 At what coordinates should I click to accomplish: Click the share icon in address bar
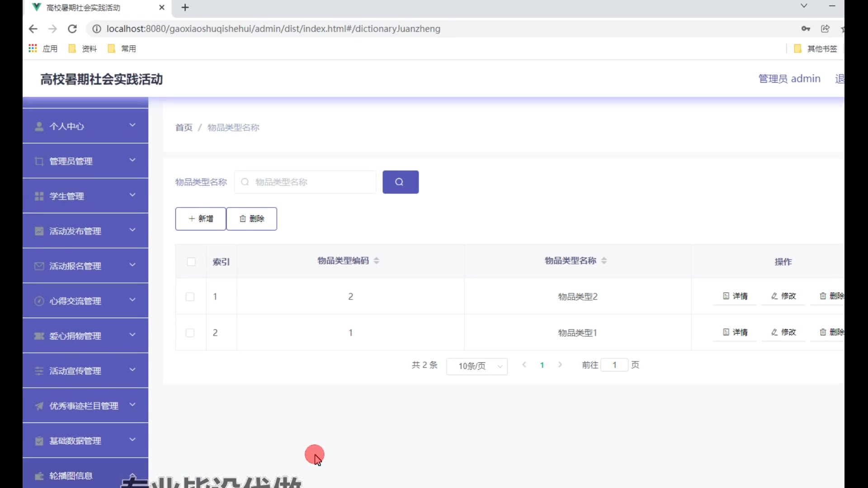tap(825, 29)
